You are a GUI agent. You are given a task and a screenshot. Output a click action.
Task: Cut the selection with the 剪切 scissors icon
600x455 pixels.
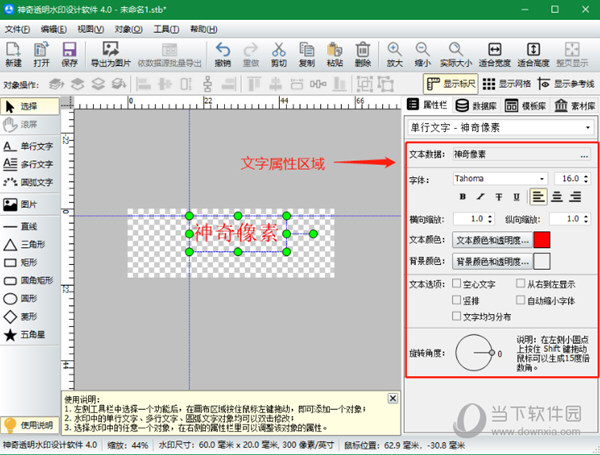pyautogui.click(x=279, y=54)
